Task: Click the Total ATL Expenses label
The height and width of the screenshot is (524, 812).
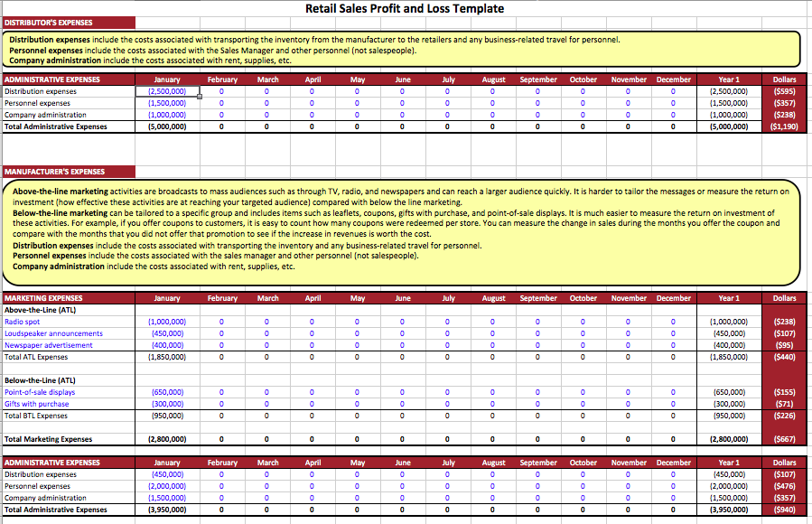Action: 36,357
